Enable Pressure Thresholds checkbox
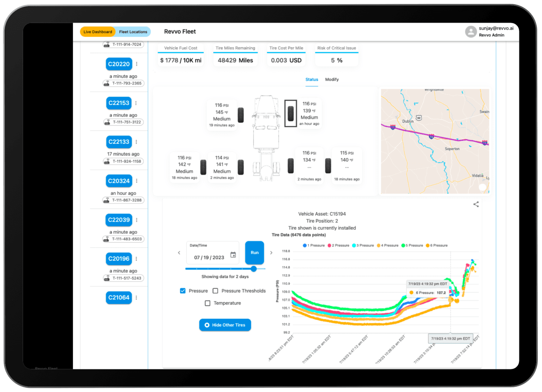The width and height of the screenshot is (542, 392). 215,291
